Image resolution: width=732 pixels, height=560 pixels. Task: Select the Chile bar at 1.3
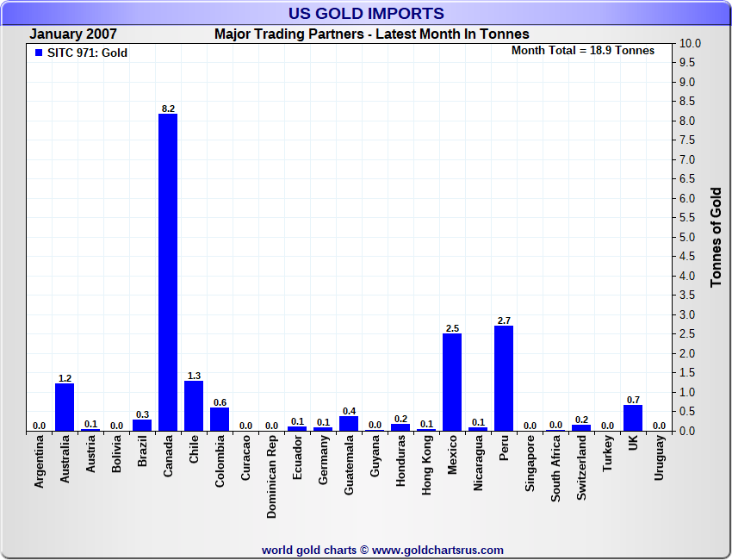click(x=194, y=406)
